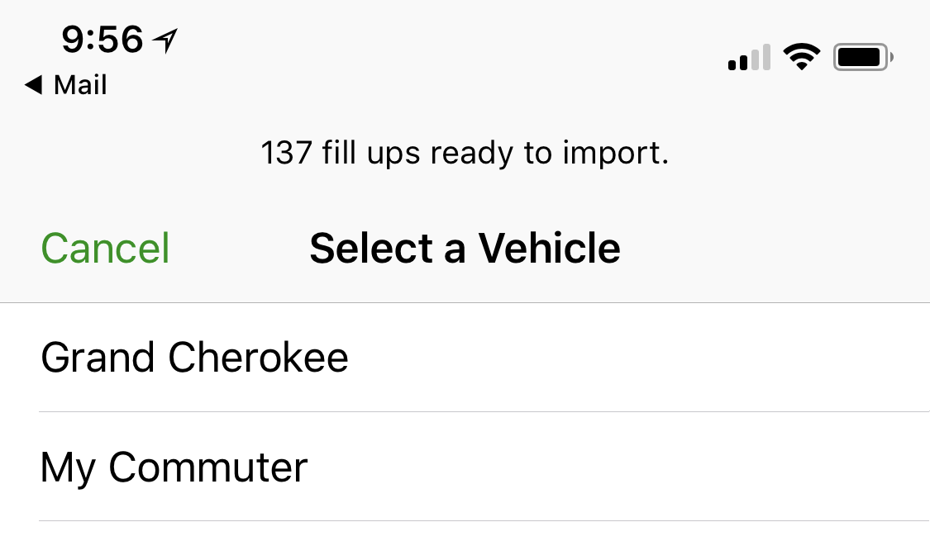
Task: Click the green Cancel text
Action: [x=106, y=248]
